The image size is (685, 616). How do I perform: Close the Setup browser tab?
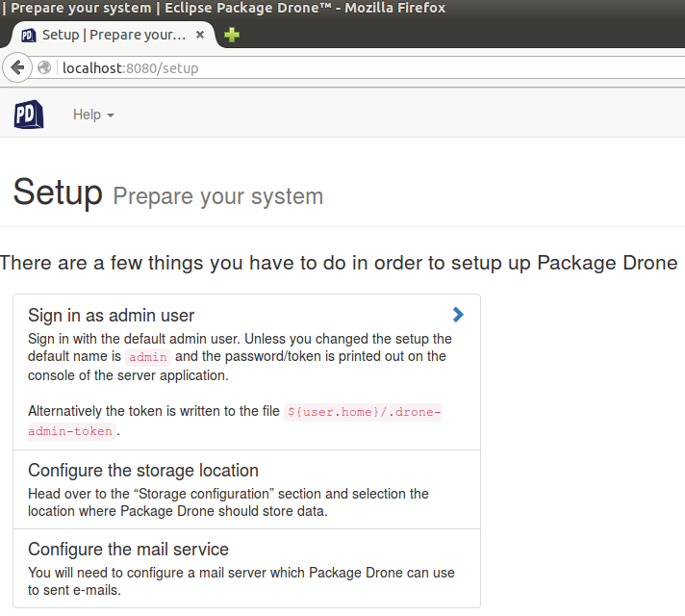200,35
